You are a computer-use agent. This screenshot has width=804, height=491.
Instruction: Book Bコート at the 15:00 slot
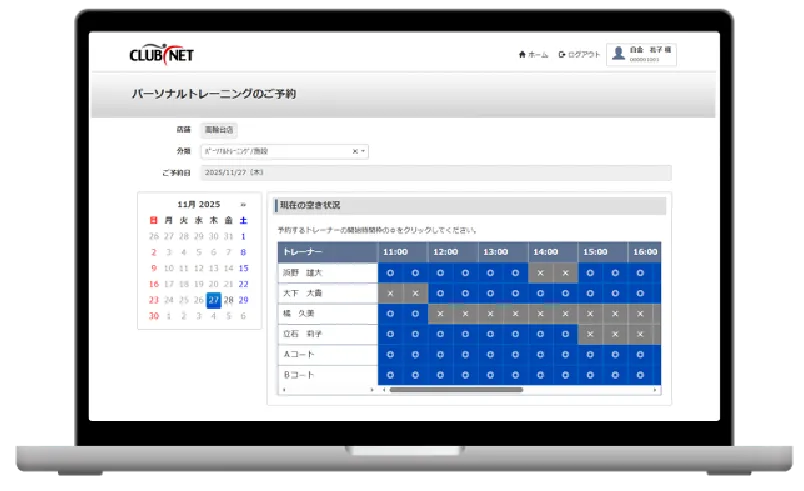pyautogui.click(x=590, y=375)
